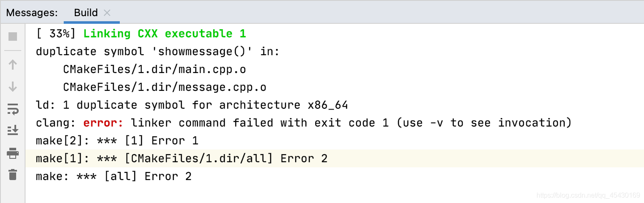This screenshot has width=644, height=203.
Task: Stop the running build process
Action: pos(13,37)
